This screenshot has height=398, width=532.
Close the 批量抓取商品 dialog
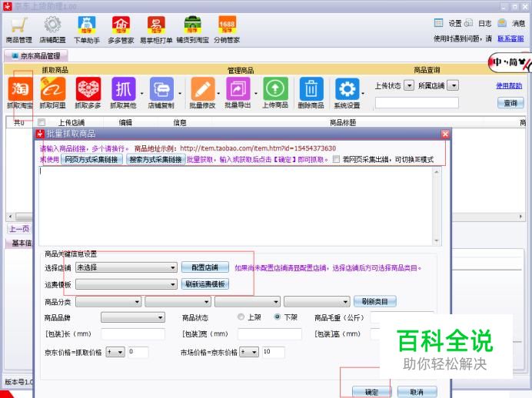[x=445, y=134]
